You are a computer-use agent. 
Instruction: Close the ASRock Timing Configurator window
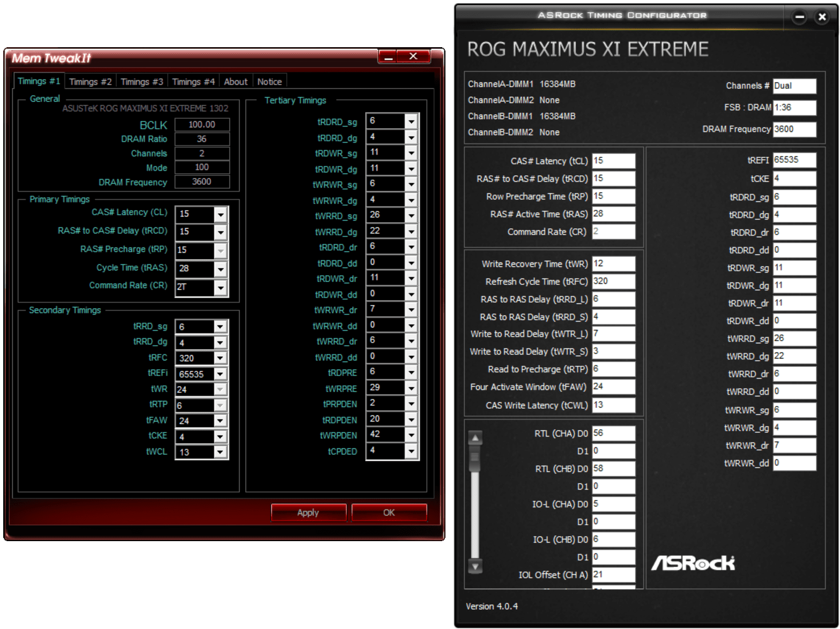tap(821, 17)
